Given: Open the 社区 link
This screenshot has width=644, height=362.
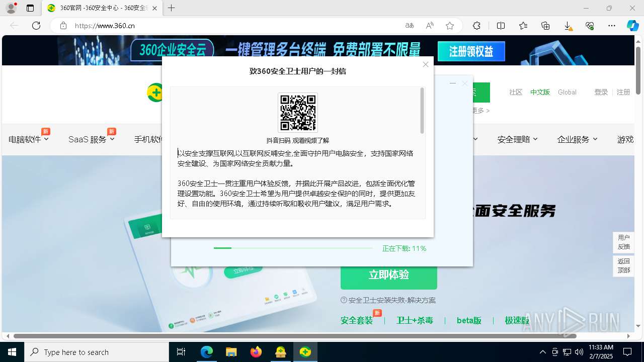Looking at the screenshot, I should 516,92.
